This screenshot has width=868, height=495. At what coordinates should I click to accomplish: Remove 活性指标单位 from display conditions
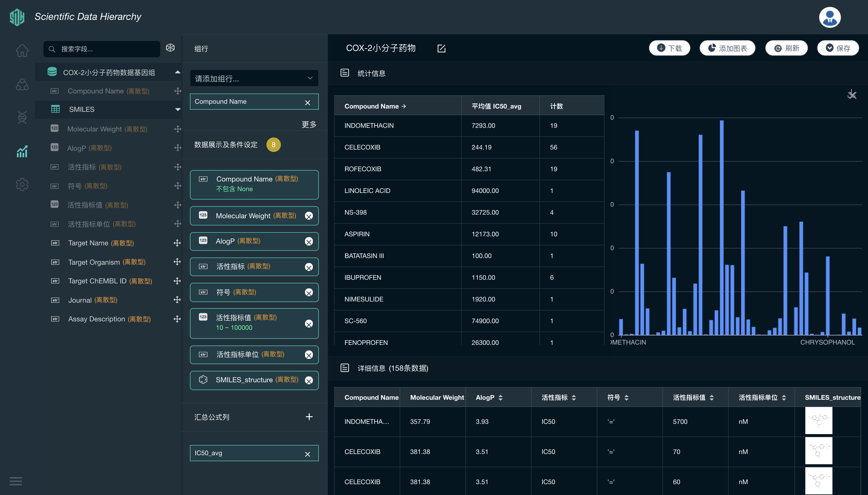coord(309,355)
